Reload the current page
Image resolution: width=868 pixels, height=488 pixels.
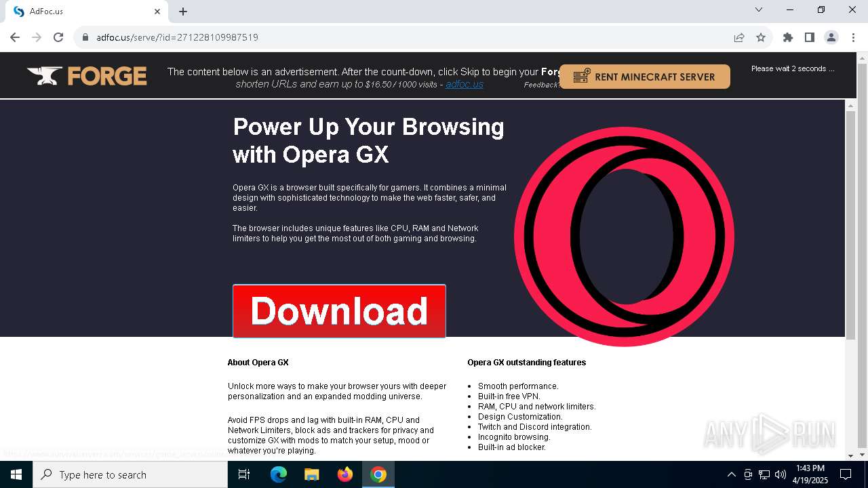click(x=58, y=37)
